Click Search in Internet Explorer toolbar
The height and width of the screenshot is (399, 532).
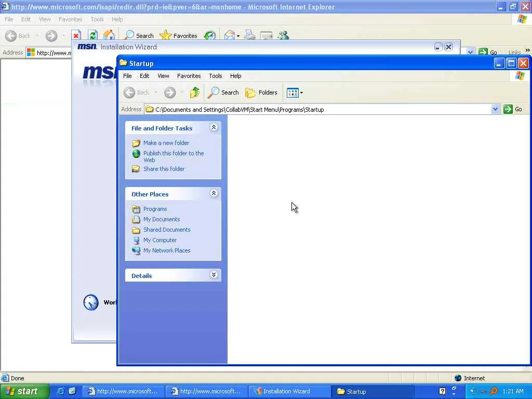[x=139, y=35]
